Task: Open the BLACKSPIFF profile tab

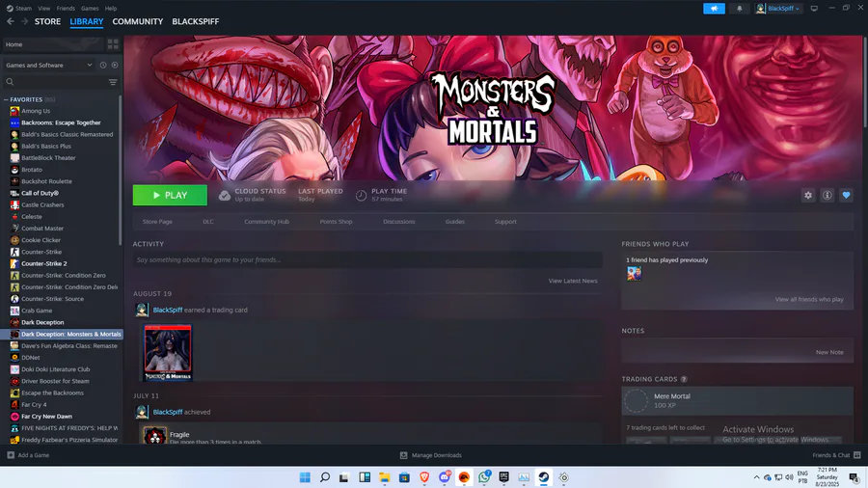Action: 196,21
